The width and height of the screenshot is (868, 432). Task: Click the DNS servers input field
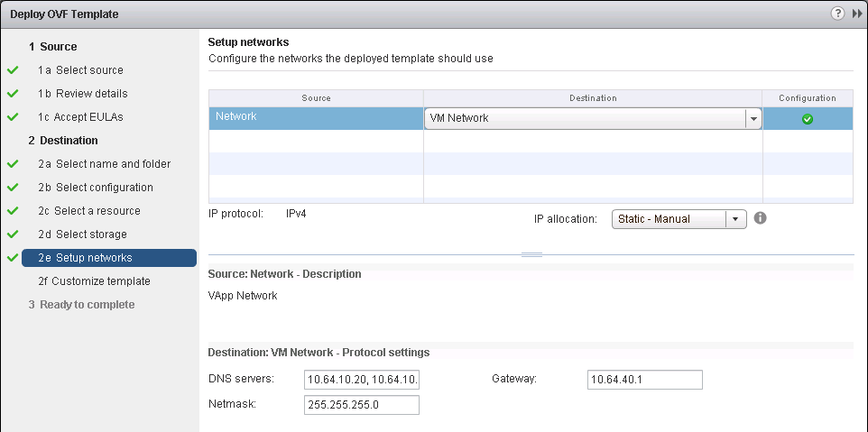[x=362, y=380]
